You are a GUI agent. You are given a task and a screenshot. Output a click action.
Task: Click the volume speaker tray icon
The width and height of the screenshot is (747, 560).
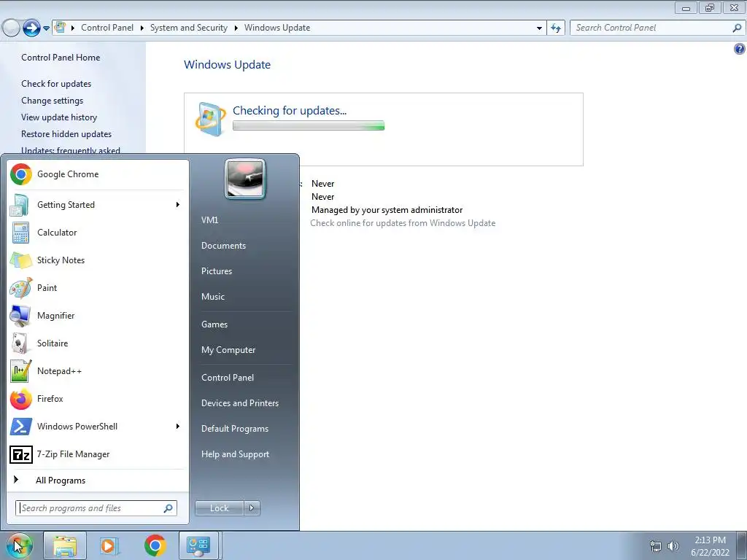click(673, 546)
